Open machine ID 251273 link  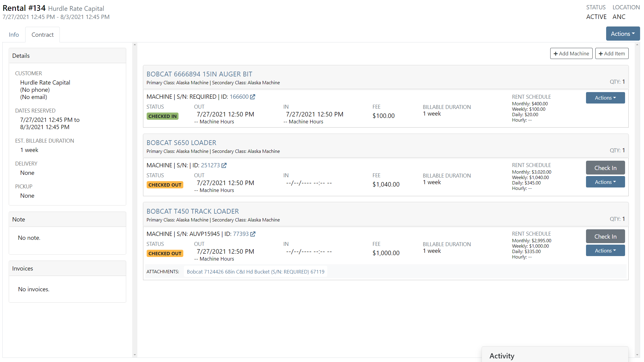(210, 166)
